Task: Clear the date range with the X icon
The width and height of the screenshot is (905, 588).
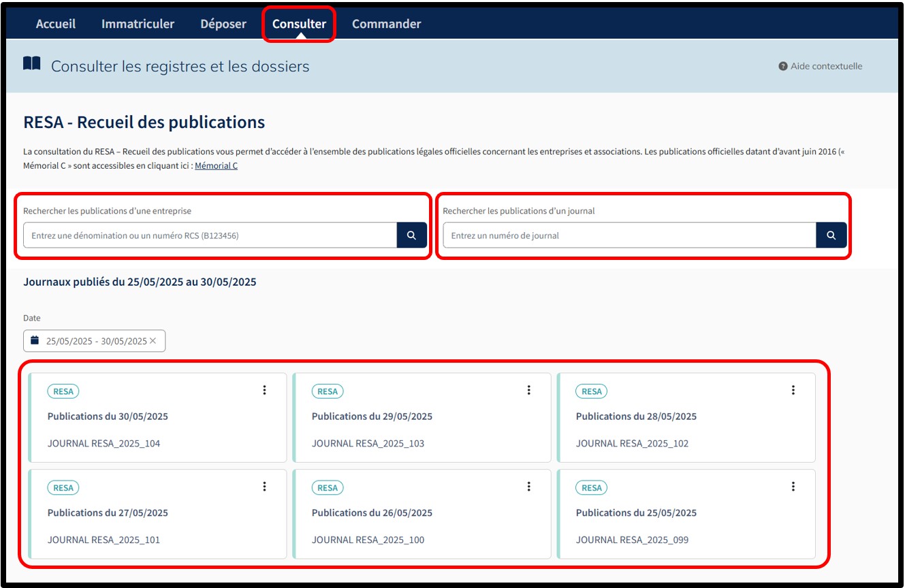Action: tap(153, 341)
